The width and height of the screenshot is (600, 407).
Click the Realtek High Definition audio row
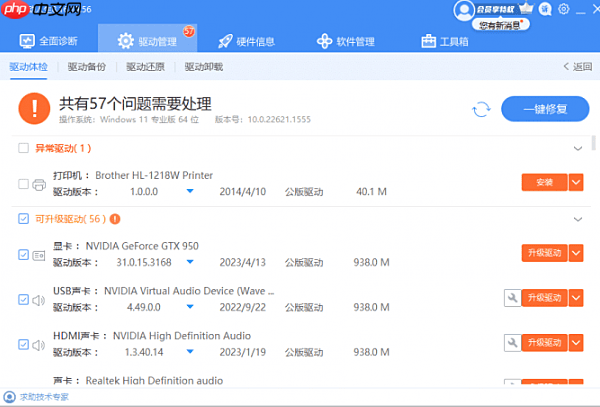point(138,381)
